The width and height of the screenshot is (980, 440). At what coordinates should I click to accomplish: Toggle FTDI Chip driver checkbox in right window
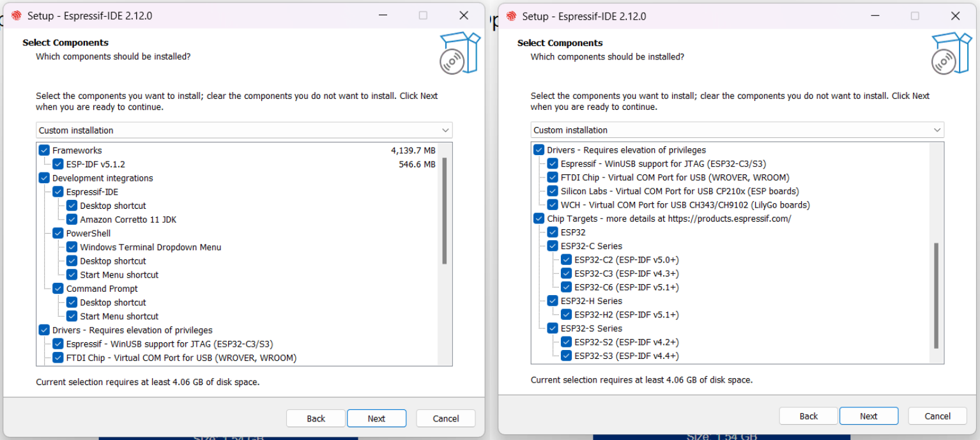pyautogui.click(x=553, y=178)
